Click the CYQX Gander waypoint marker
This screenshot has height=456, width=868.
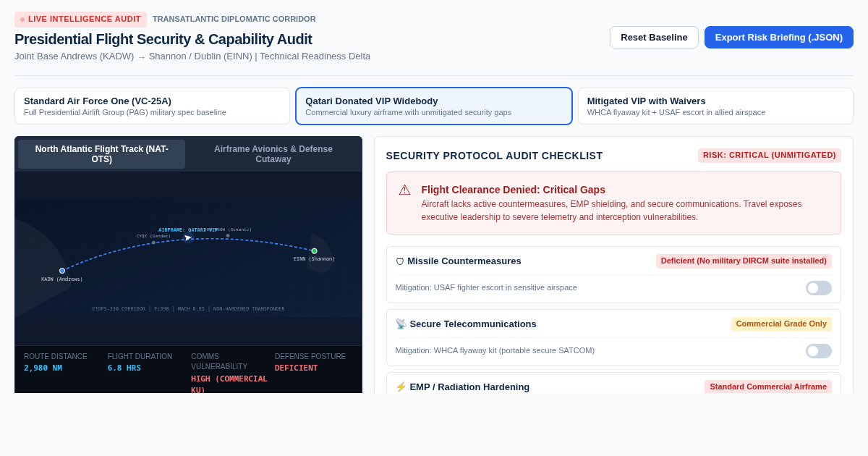click(x=153, y=242)
